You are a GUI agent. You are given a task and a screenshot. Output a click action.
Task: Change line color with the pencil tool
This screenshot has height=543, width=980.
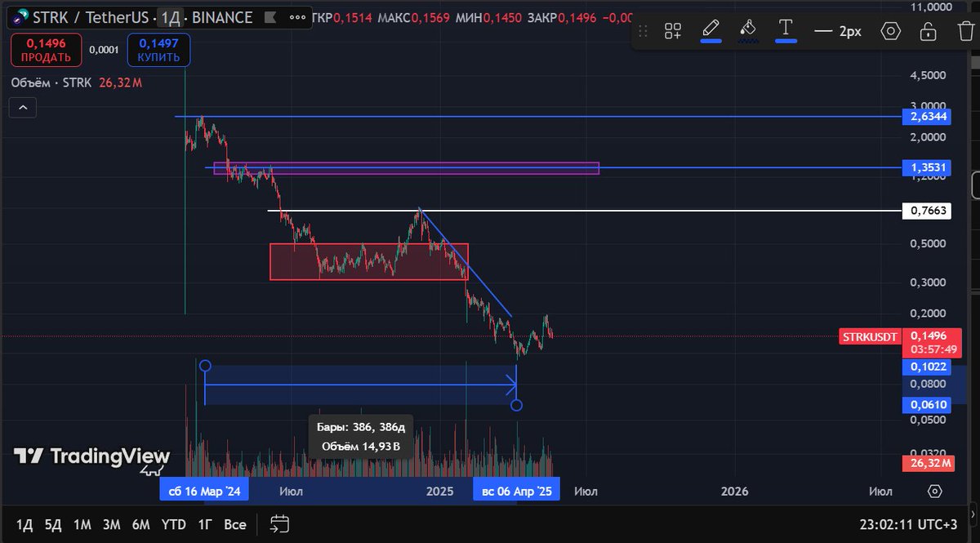[710, 30]
